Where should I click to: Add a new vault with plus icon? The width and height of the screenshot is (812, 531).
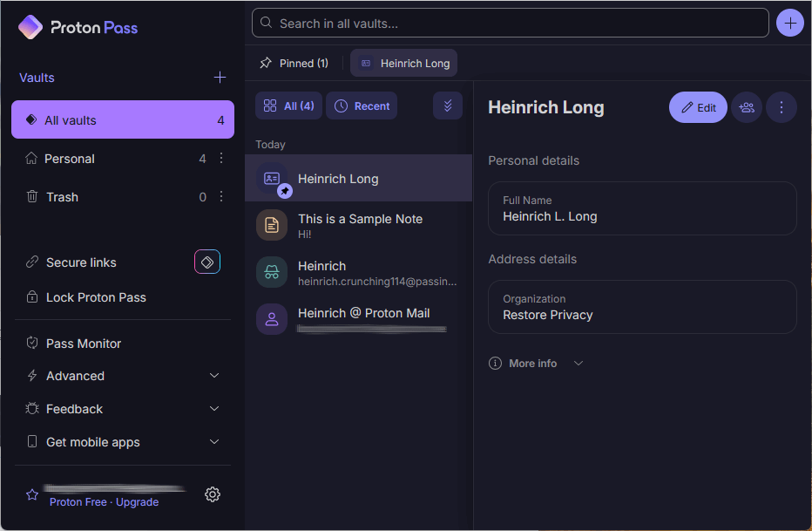point(220,78)
